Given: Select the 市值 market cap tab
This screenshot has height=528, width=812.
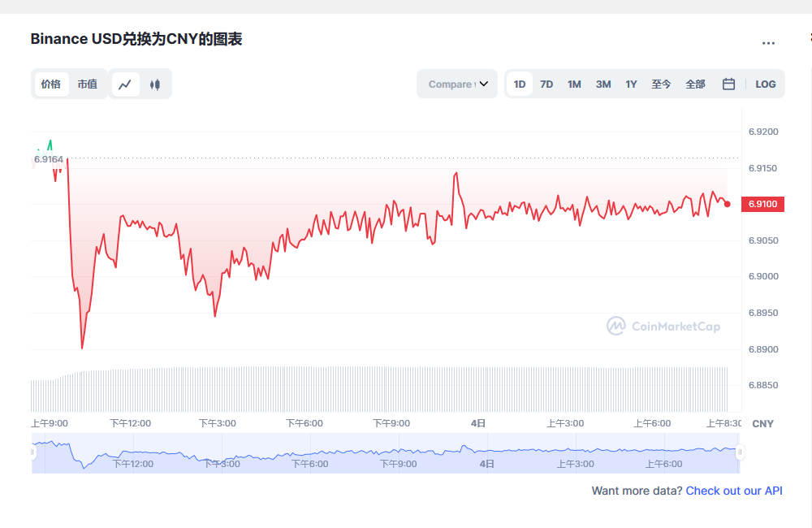Looking at the screenshot, I should click(88, 84).
